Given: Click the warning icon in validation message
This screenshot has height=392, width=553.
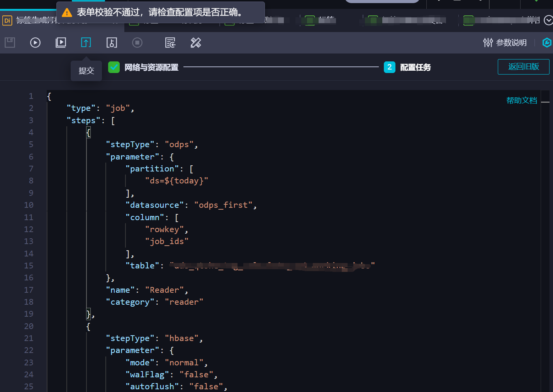Looking at the screenshot, I should pyautogui.click(x=67, y=13).
